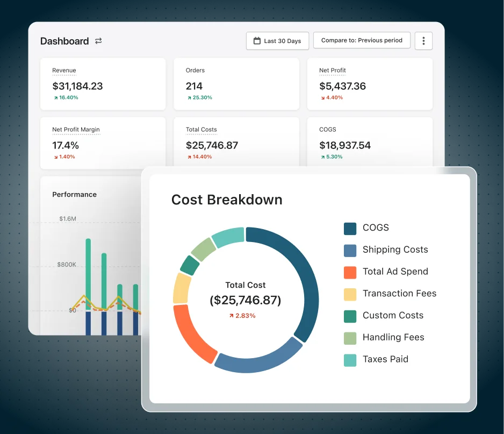Click the Total Cost 2.83% trend in donut
This screenshot has width=504, height=434.
[x=242, y=316]
